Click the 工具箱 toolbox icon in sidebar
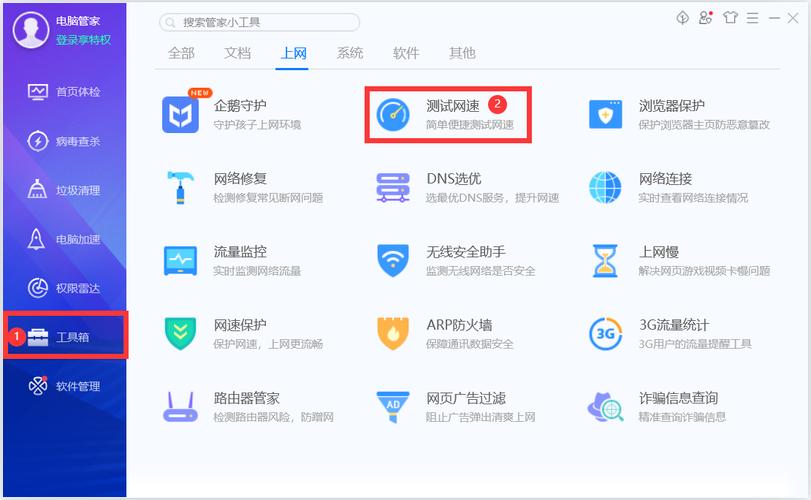Viewport: 811px width, 500px height. pos(38,337)
